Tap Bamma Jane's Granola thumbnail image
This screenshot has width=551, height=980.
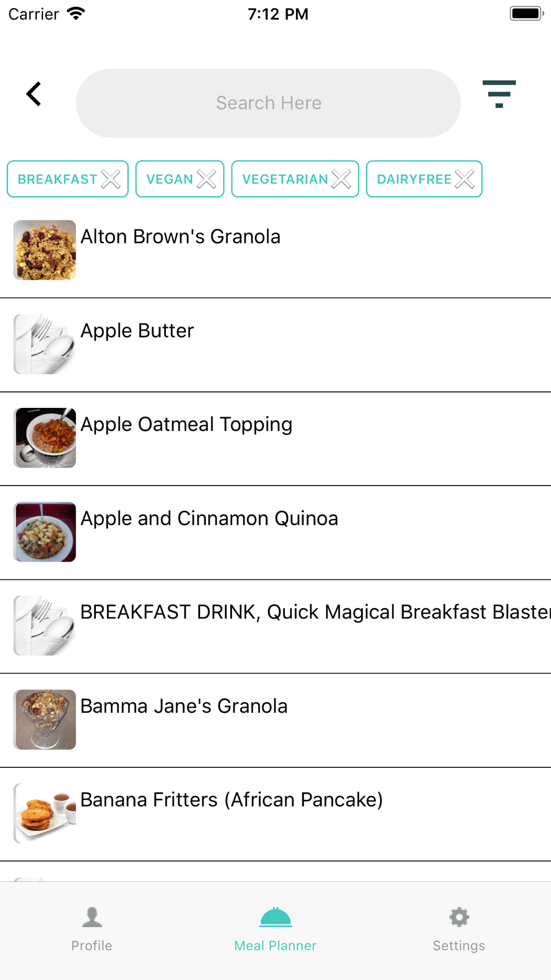click(x=45, y=719)
